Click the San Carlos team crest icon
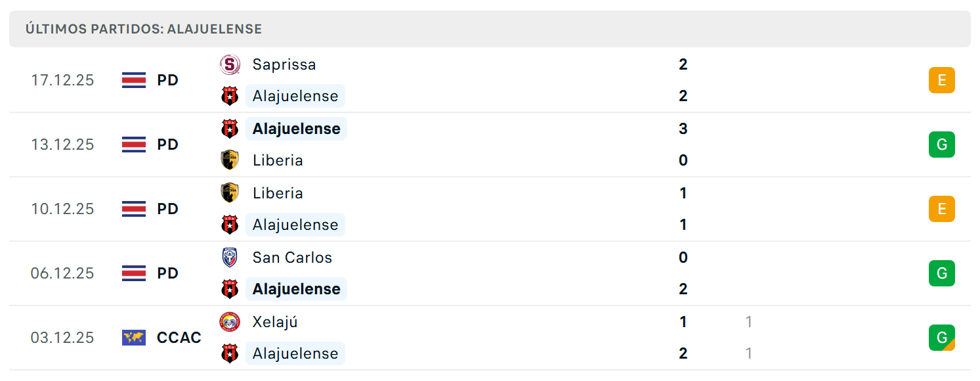 (230, 258)
